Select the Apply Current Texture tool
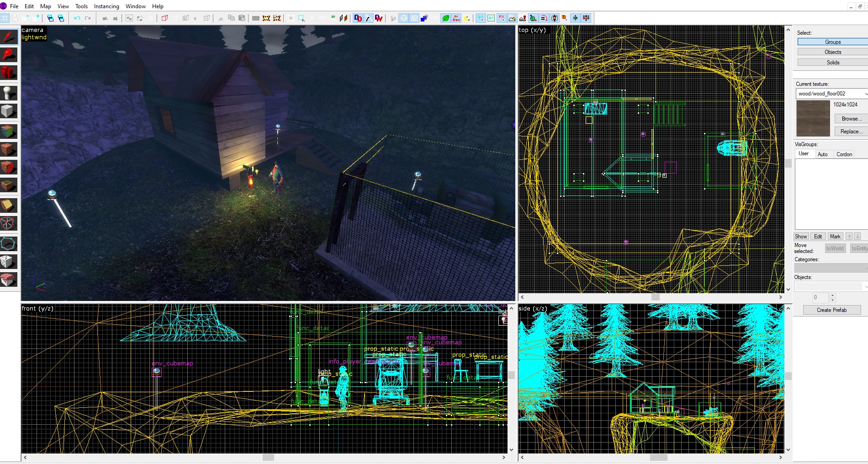 (x=9, y=149)
